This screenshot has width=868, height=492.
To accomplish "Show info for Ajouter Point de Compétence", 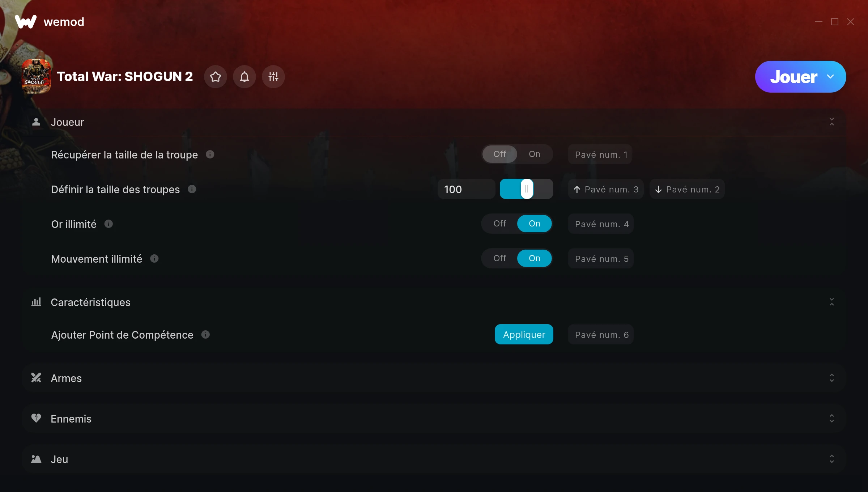I will [205, 335].
